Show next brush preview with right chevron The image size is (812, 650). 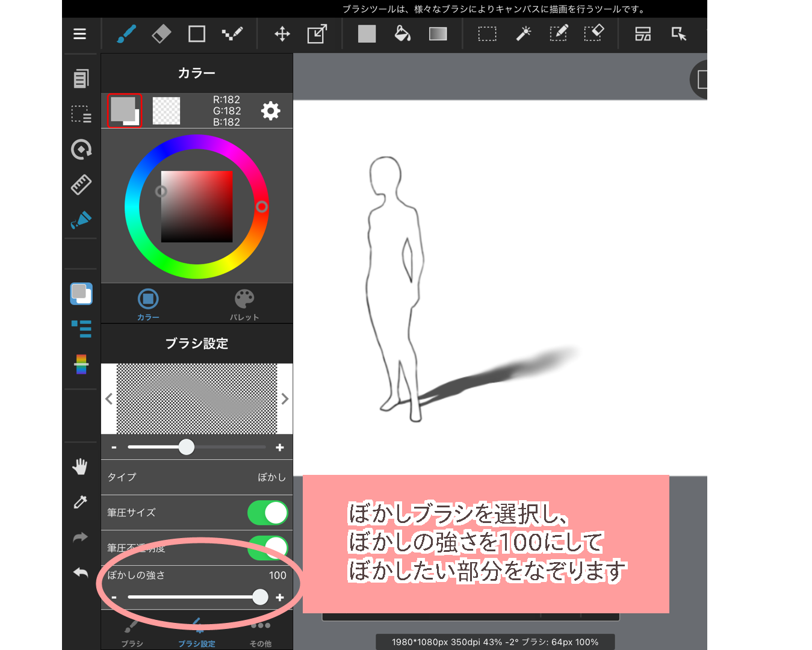(285, 398)
